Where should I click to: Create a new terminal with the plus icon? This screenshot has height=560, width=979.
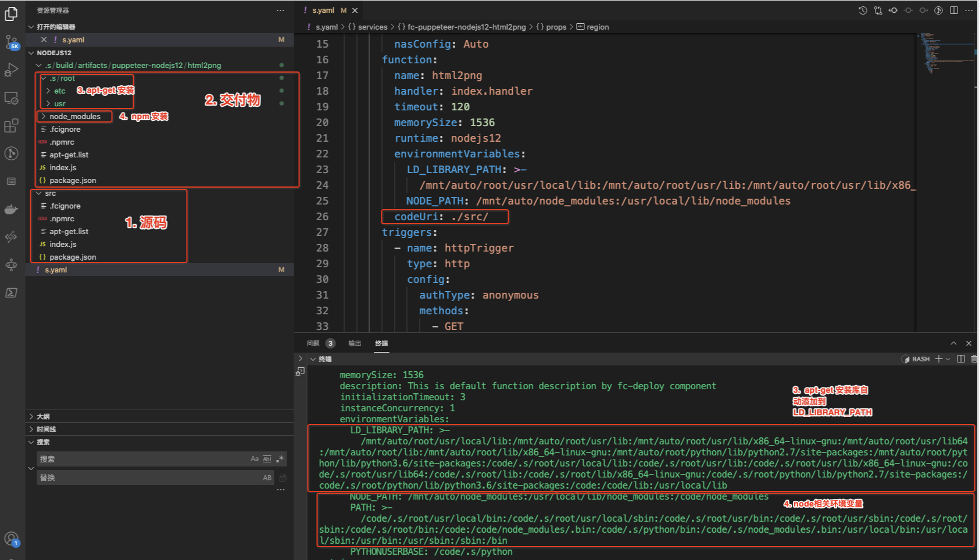tap(938, 358)
